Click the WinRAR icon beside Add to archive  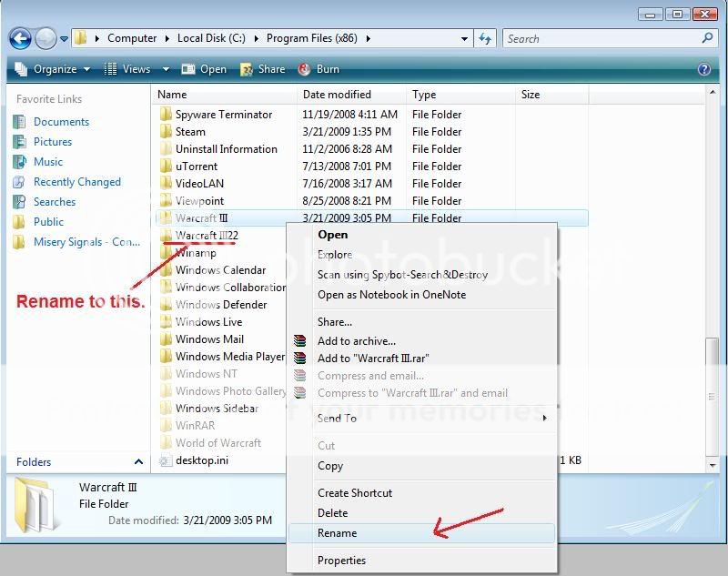tap(300, 341)
